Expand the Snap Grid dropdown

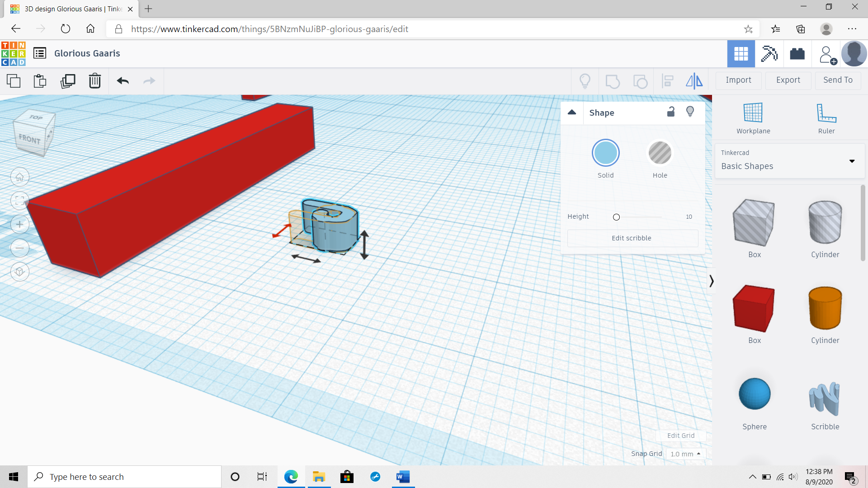[x=685, y=454]
